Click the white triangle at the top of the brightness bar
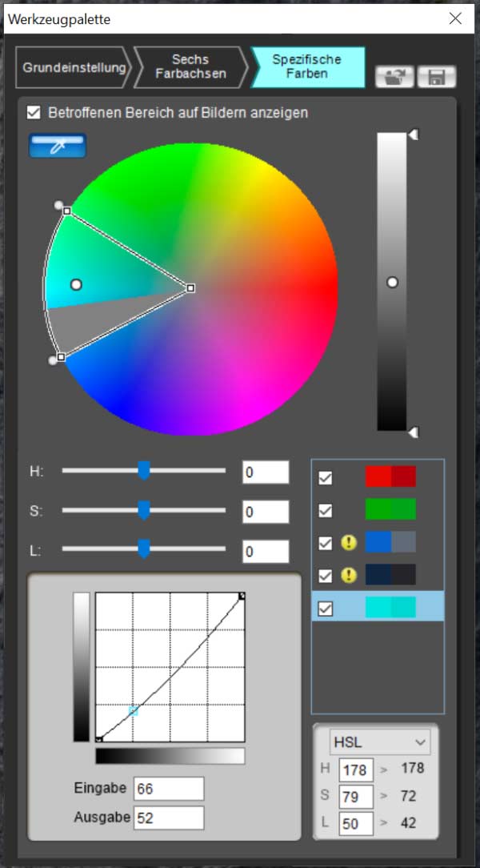This screenshot has height=868, width=480. [413, 136]
